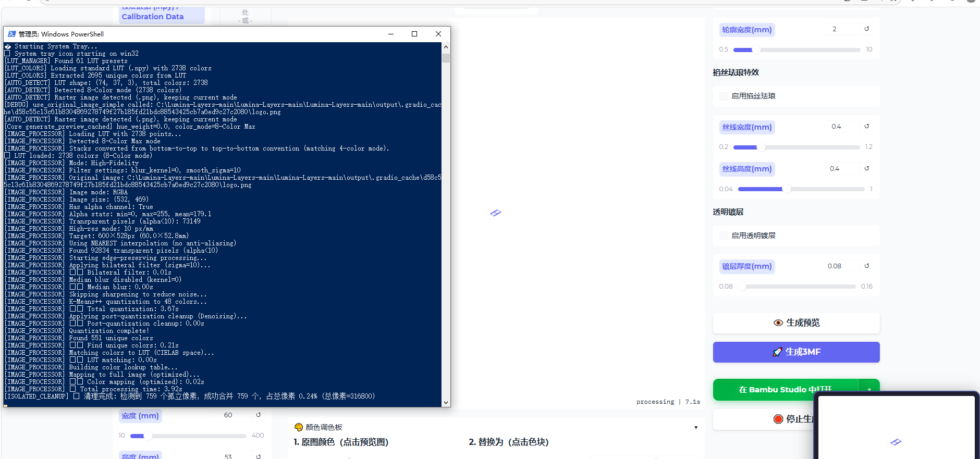
Task: Reset the 宽度 (mm) value with its reset icon
Action: (x=258, y=415)
